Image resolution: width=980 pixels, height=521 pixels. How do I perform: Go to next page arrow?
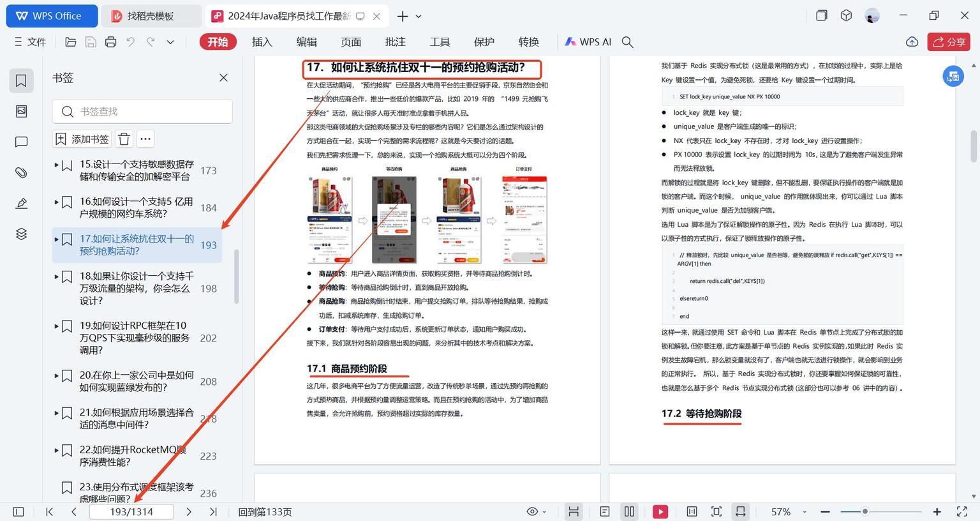click(x=189, y=511)
